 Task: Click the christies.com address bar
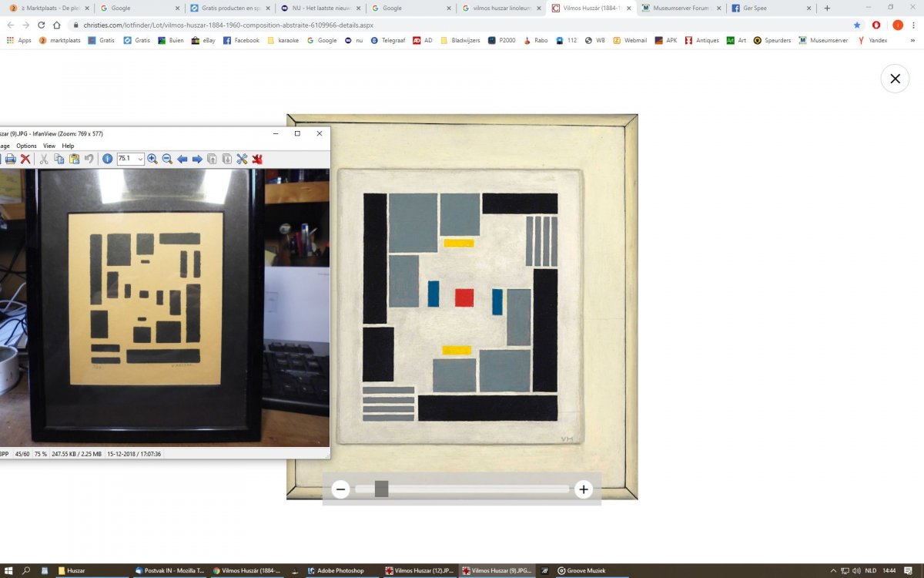point(462,25)
